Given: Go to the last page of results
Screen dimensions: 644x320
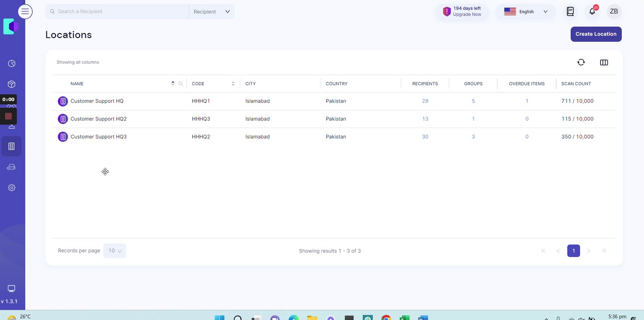Looking at the screenshot, I should [x=604, y=251].
